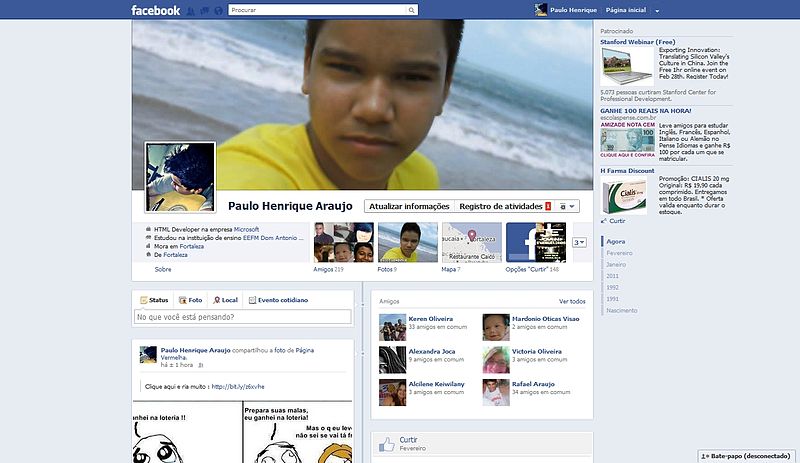
Task: Expand more sections dropdown showing 3
Action: [x=580, y=242]
